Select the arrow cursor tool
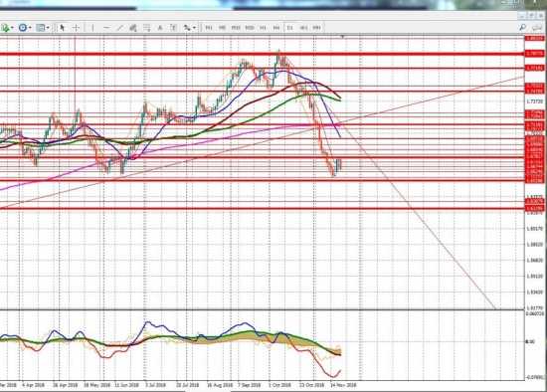The width and height of the screenshot is (547, 392). coord(63,28)
